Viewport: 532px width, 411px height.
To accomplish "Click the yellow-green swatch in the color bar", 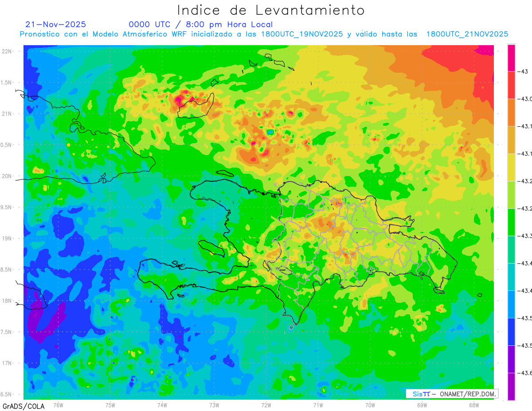I will click(511, 195).
